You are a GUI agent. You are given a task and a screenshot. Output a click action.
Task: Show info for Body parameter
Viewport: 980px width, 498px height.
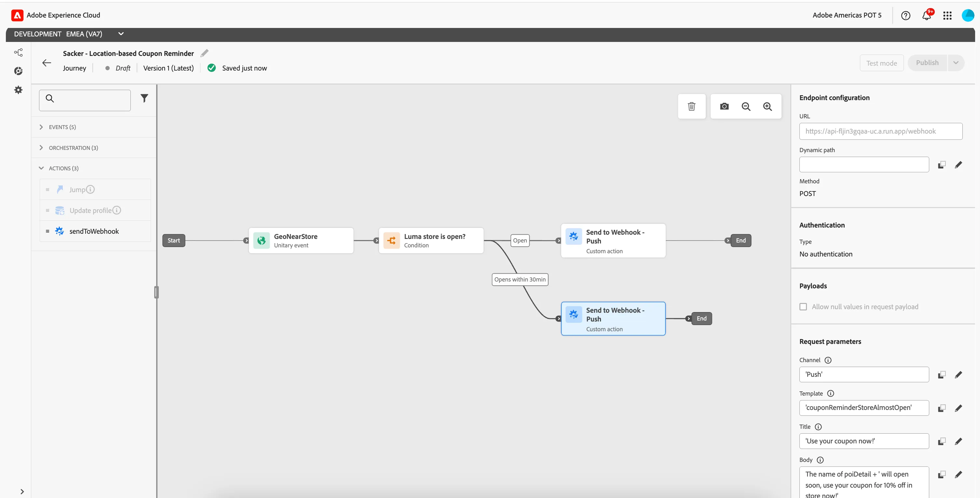[820, 460]
